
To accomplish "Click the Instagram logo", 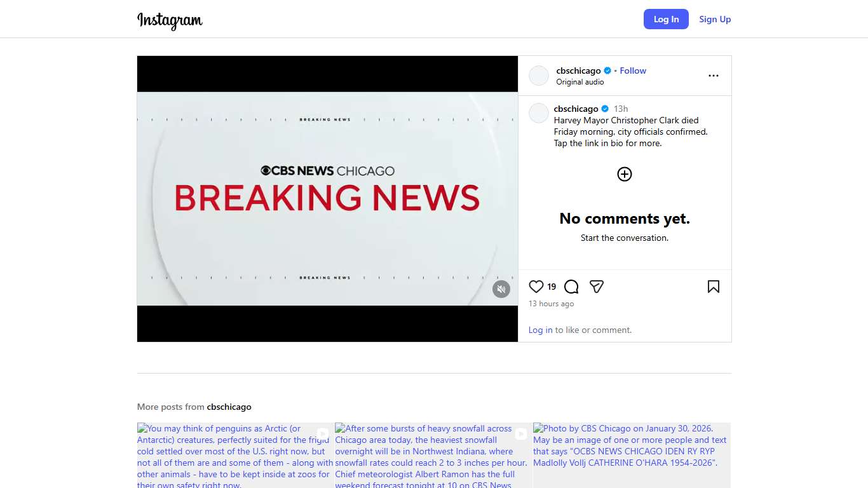I will 170,20.
